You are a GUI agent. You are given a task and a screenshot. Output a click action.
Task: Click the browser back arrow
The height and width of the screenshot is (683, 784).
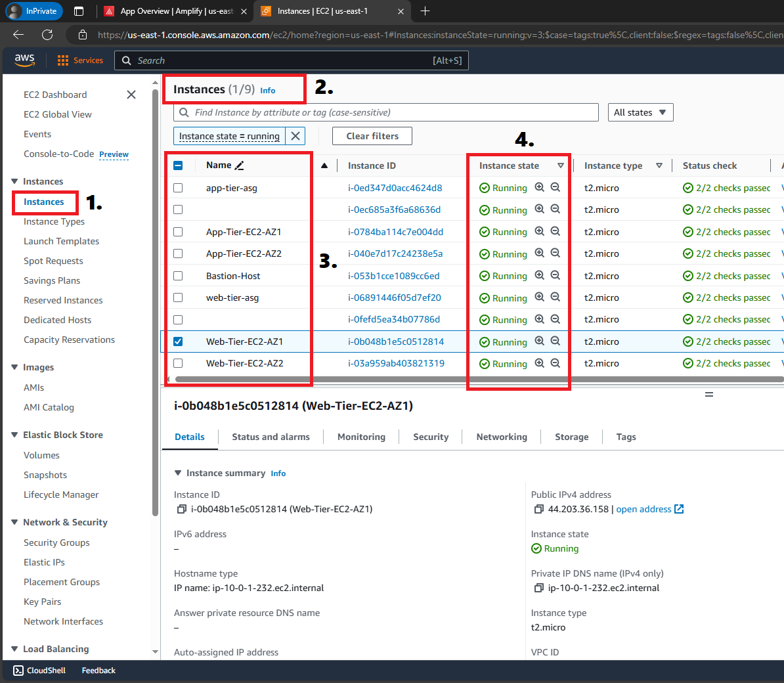tap(18, 35)
